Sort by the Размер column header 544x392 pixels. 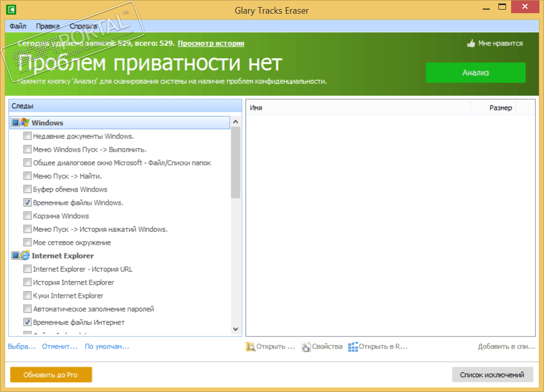coord(494,108)
